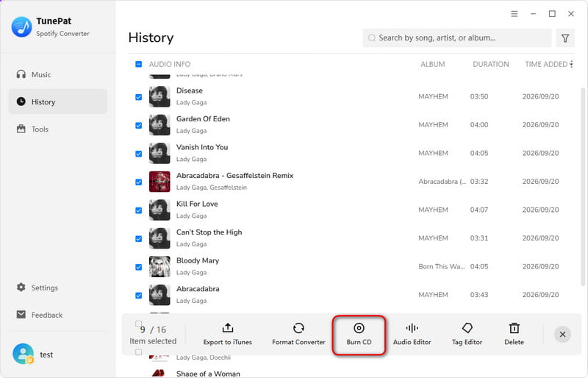588x378 pixels.
Task: Click the Export to iTunes button
Action: (228, 335)
